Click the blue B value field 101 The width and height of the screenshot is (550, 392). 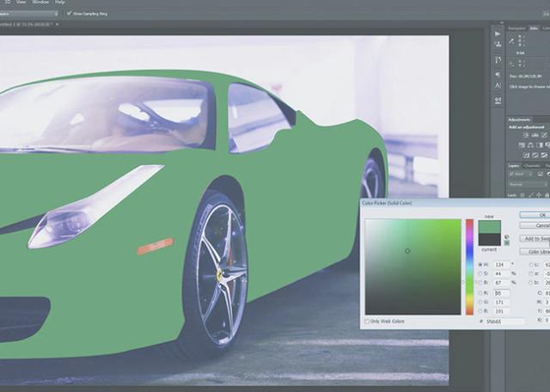point(502,311)
